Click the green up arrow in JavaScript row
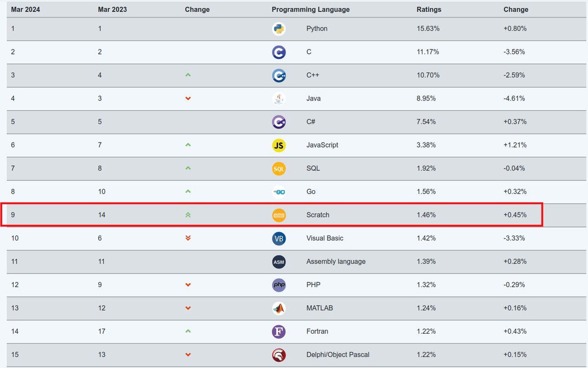Image resolution: width=588 pixels, height=368 pixels. tap(188, 145)
